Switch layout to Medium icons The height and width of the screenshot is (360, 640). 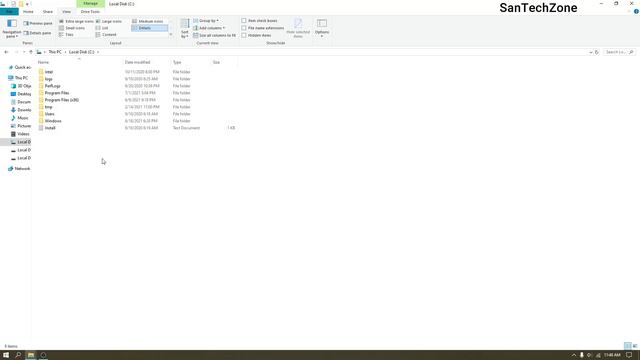[x=148, y=21]
